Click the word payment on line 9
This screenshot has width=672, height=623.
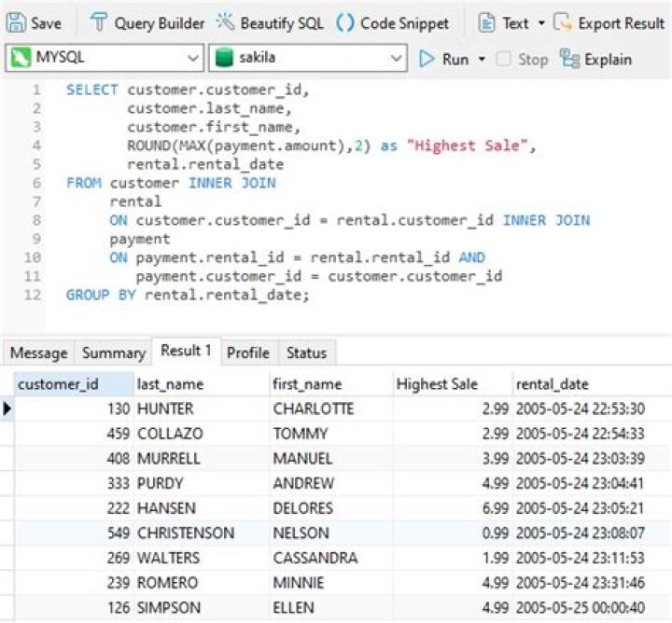(x=140, y=239)
